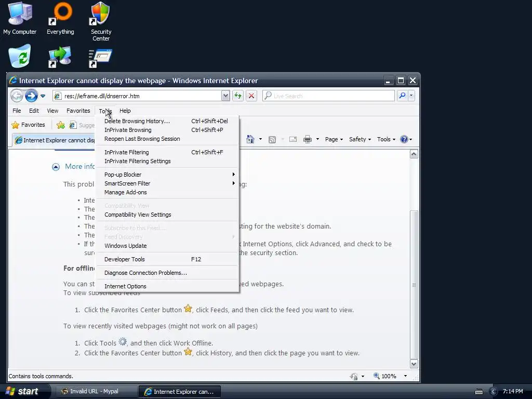The height and width of the screenshot is (399, 532).
Task: Open the Help menu
Action: coord(125,111)
